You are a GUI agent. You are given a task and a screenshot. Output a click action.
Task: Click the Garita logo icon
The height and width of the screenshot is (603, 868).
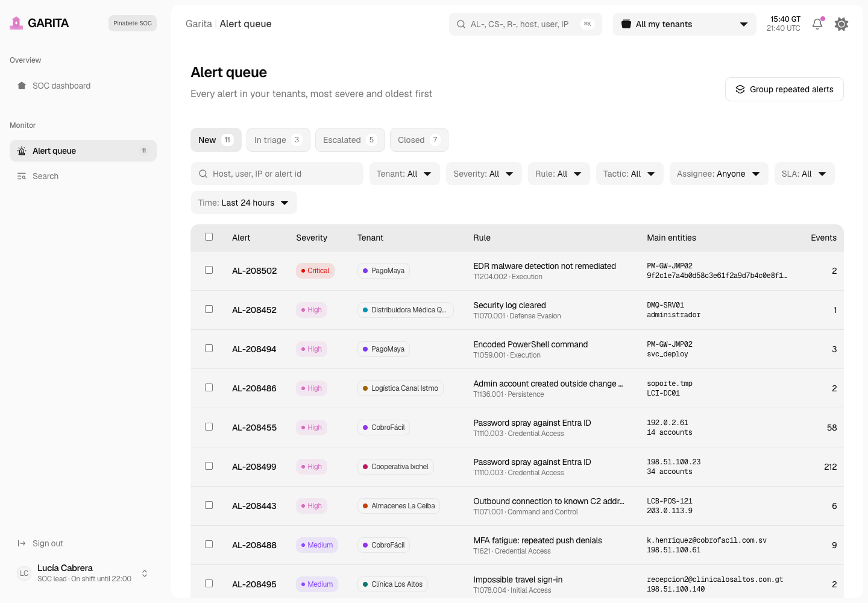point(16,23)
